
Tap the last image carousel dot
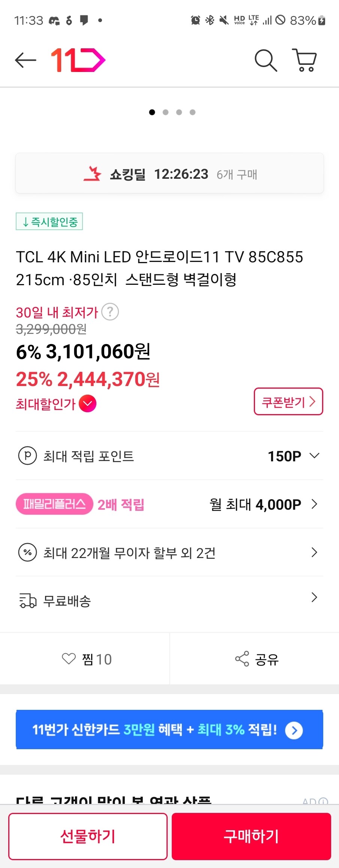tap(193, 112)
